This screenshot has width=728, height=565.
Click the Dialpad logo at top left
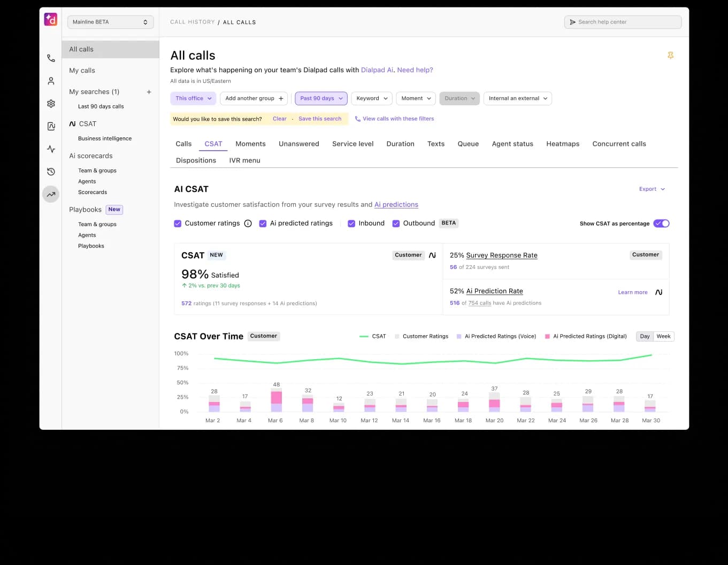50,19
